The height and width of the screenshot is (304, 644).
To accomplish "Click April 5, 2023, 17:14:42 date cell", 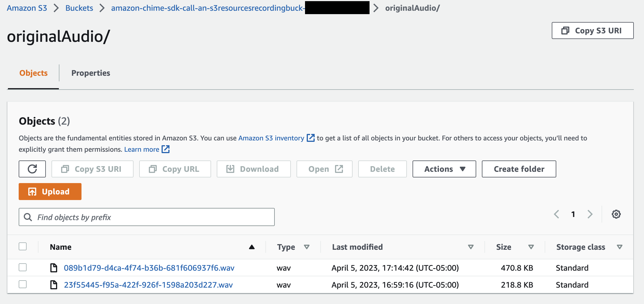I will pyautogui.click(x=395, y=268).
